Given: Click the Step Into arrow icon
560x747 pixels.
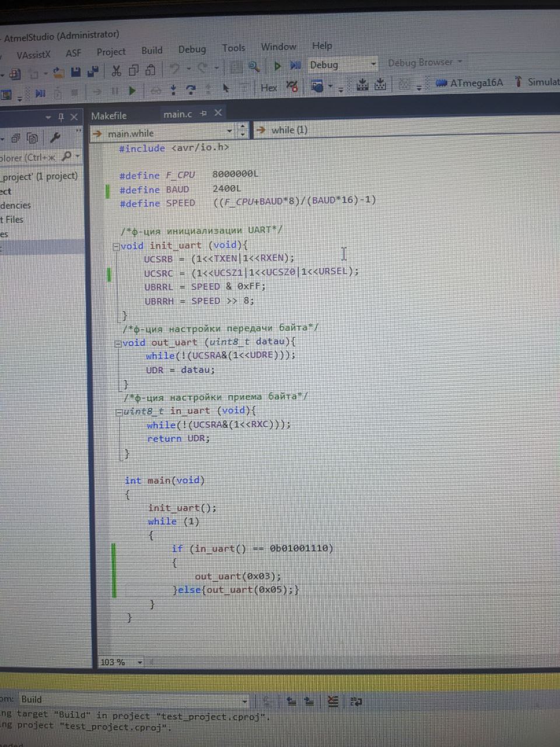Looking at the screenshot, I should pyautogui.click(x=173, y=90).
